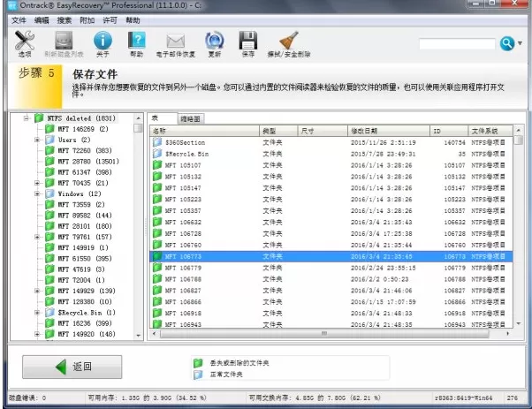Click the 正常文件夹 legend folder icon

tap(198, 375)
